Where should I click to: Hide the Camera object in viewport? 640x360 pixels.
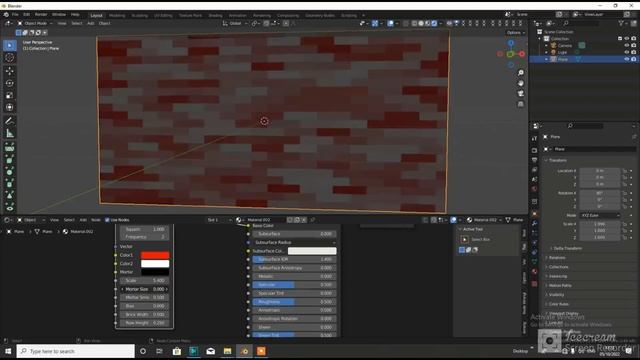pyautogui.click(x=627, y=45)
